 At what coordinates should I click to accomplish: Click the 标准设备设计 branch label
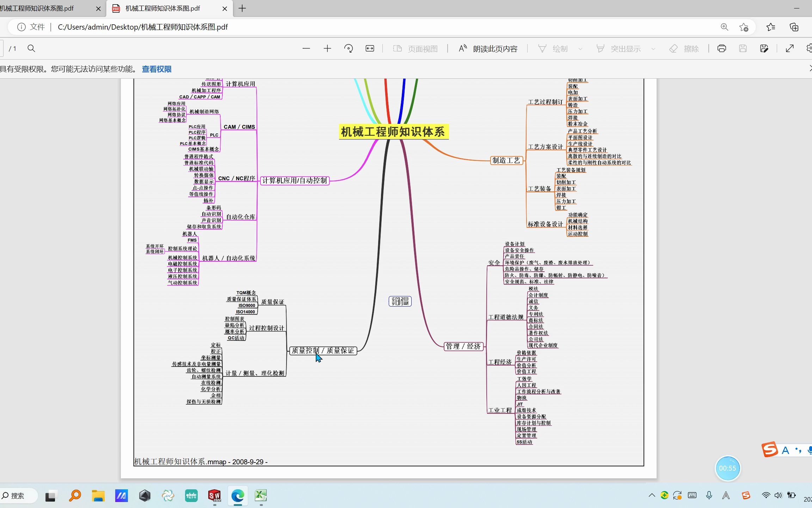(x=545, y=224)
